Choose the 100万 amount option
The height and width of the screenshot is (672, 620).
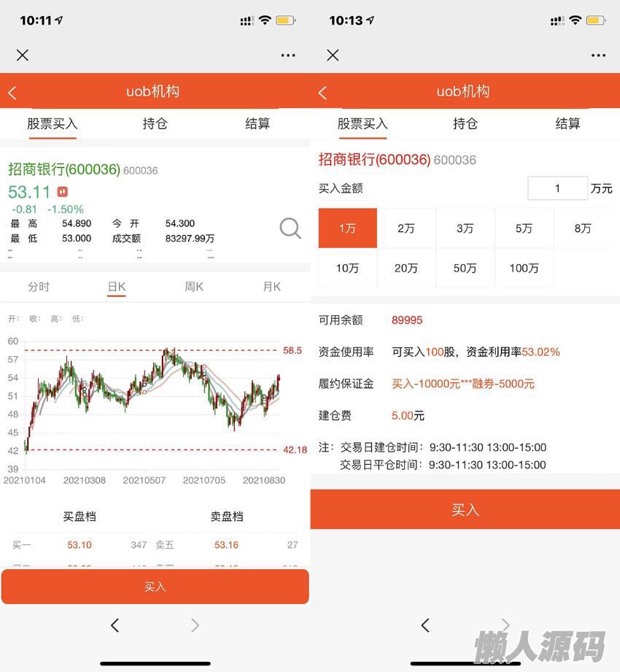524,269
